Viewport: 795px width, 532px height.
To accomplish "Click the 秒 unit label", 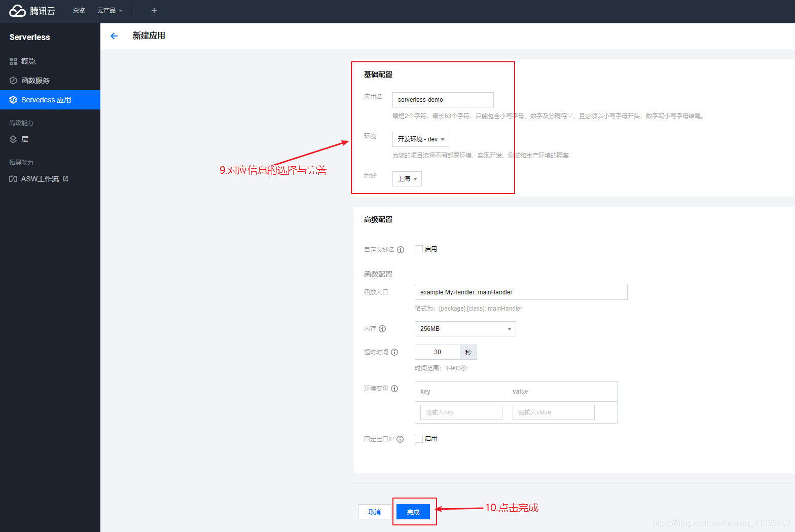I will pos(468,352).
